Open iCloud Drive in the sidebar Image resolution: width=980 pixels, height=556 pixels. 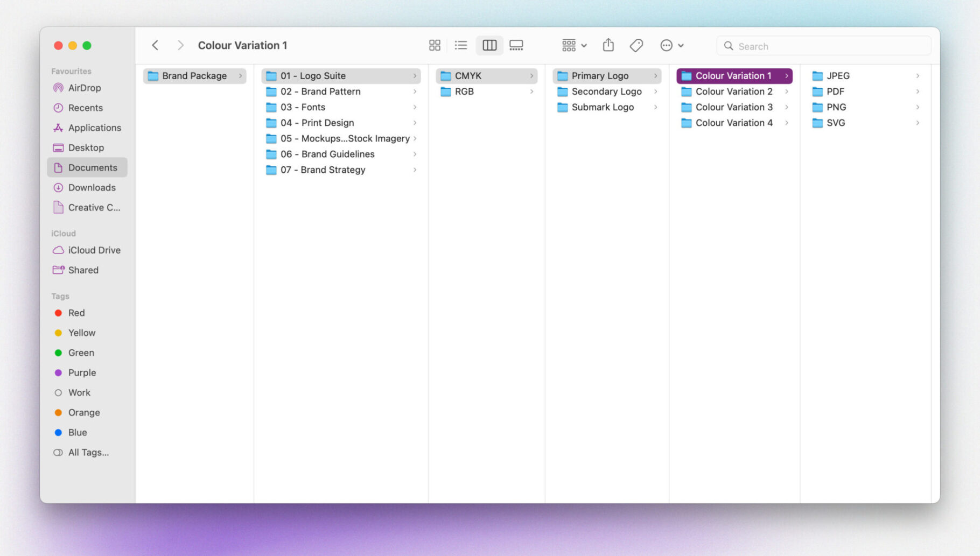pyautogui.click(x=87, y=250)
